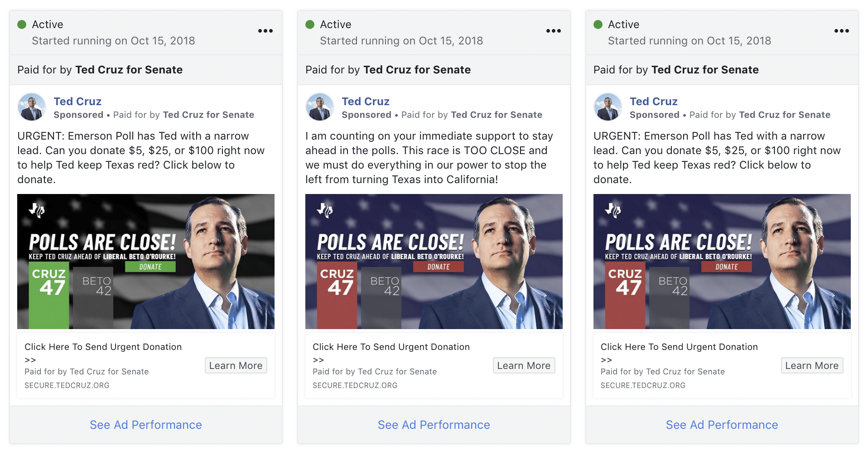Image resolution: width=868 pixels, height=456 pixels.
Task: Open Ted Cruz page name in third ad
Action: point(654,101)
